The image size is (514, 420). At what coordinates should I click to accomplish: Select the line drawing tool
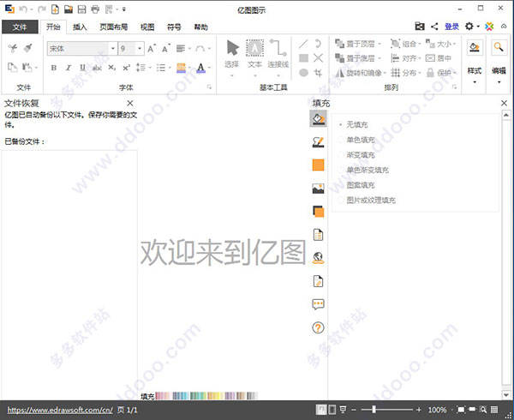pos(303,44)
